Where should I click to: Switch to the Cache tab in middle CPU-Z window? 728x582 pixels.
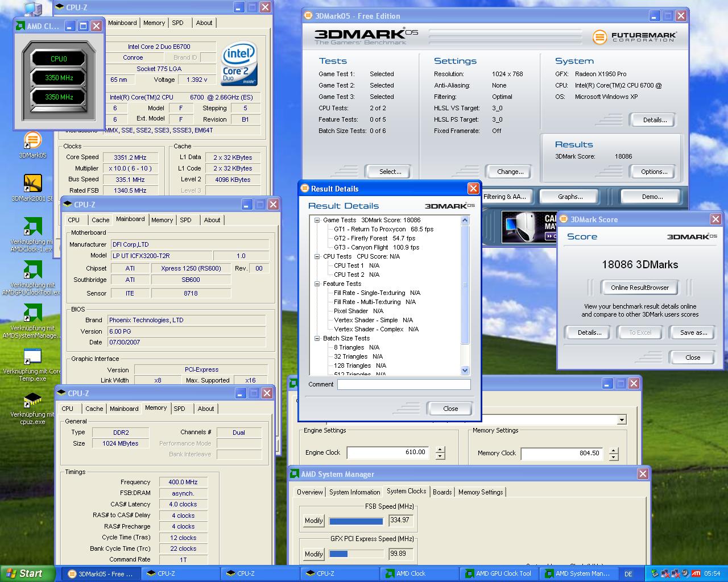[101, 220]
